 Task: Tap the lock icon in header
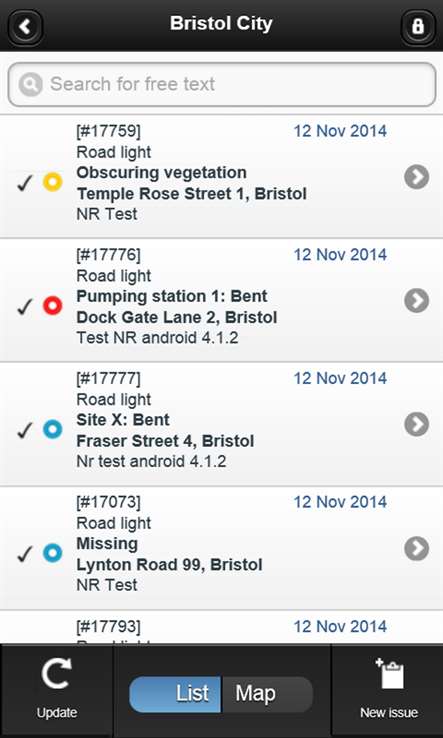[418, 26]
